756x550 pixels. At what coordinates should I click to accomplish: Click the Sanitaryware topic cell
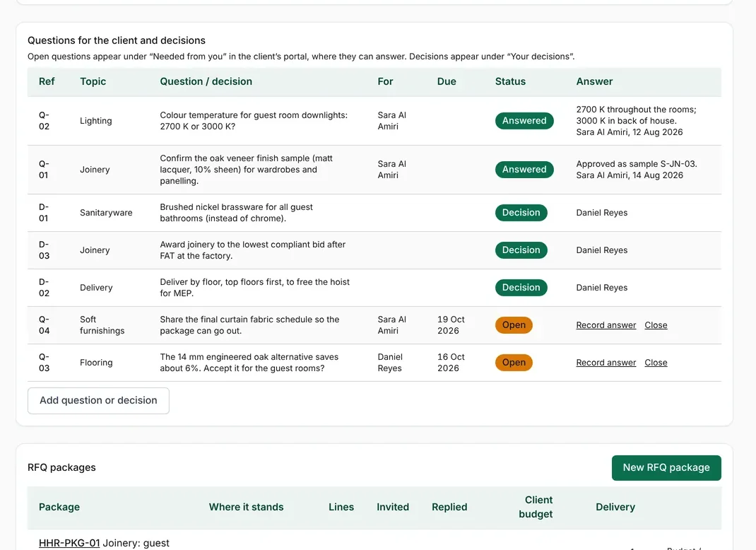[x=106, y=213]
